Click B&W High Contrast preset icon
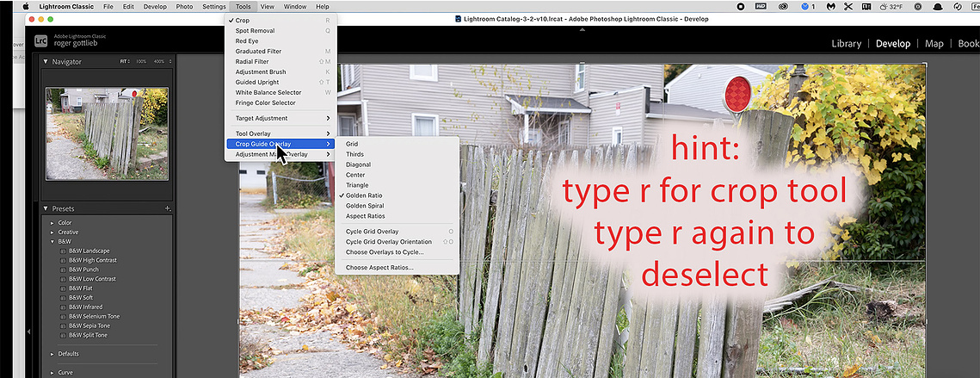 click(63, 260)
